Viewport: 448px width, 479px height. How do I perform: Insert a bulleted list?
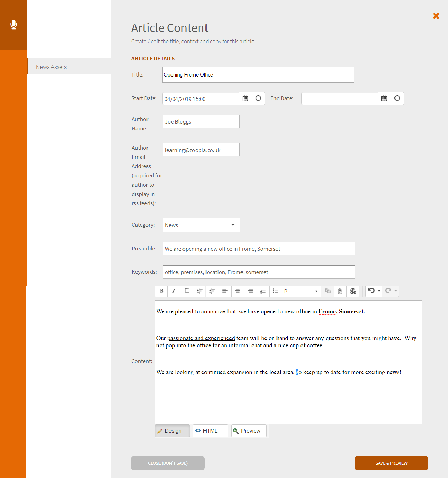click(275, 291)
